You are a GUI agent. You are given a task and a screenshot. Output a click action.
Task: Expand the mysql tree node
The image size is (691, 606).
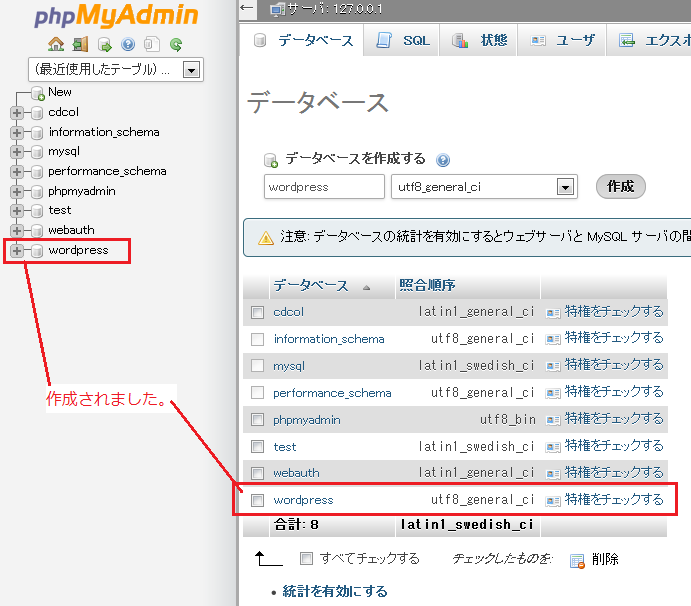17,152
